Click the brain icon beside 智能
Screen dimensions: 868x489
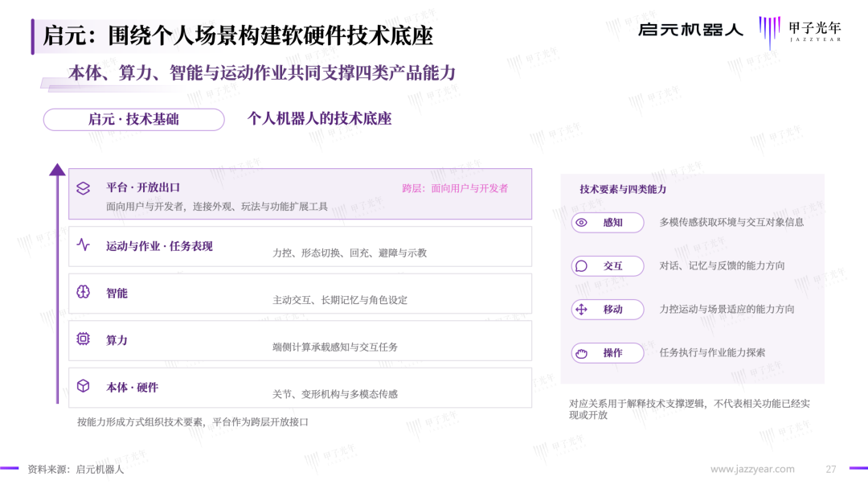83,292
